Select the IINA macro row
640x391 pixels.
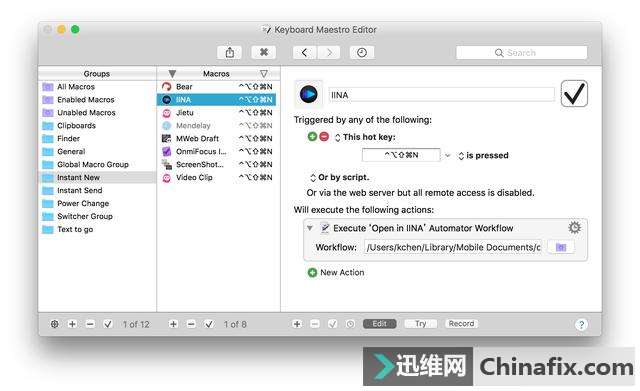point(217,100)
